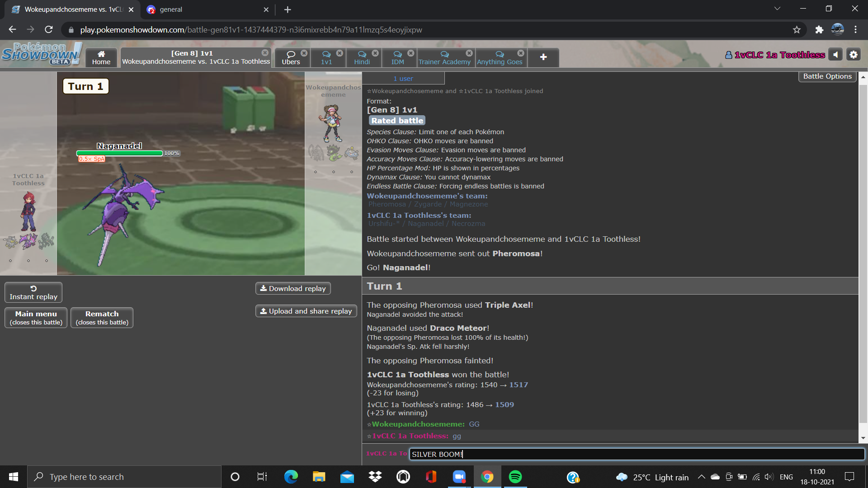Open Showdown options gear icon

(x=854, y=55)
